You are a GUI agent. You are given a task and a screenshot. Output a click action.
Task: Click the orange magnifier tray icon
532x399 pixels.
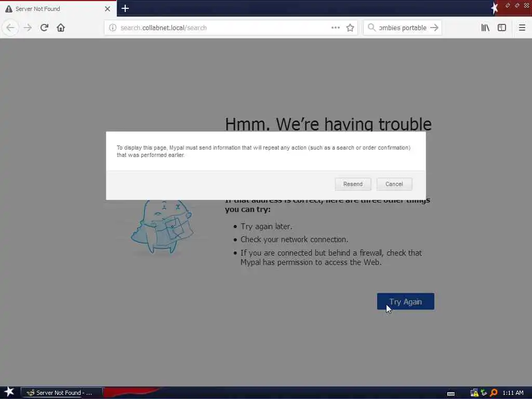pos(494,393)
